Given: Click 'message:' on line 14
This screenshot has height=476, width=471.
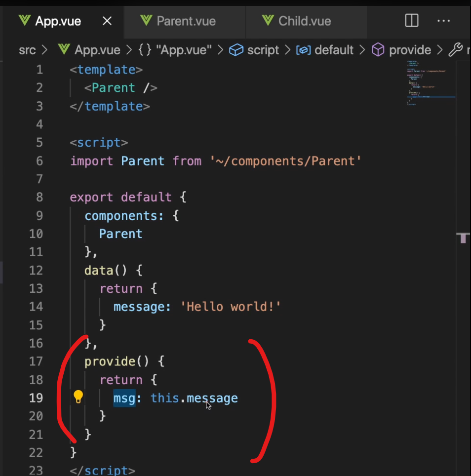Looking at the screenshot, I should (142, 307).
